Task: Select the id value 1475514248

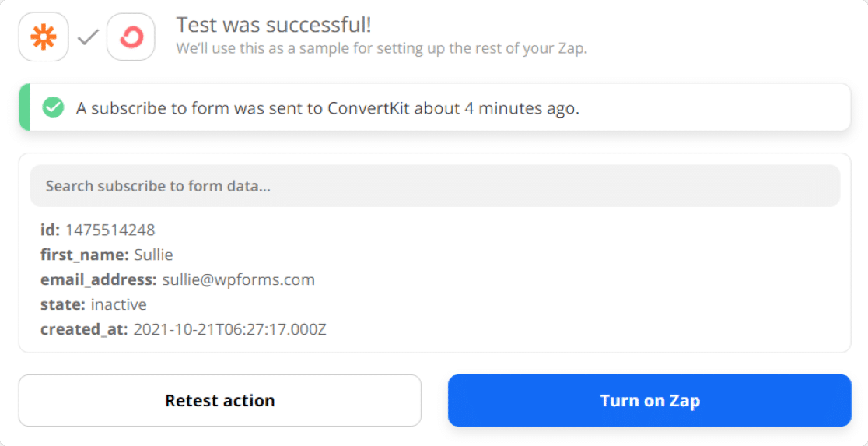Action: [110, 230]
